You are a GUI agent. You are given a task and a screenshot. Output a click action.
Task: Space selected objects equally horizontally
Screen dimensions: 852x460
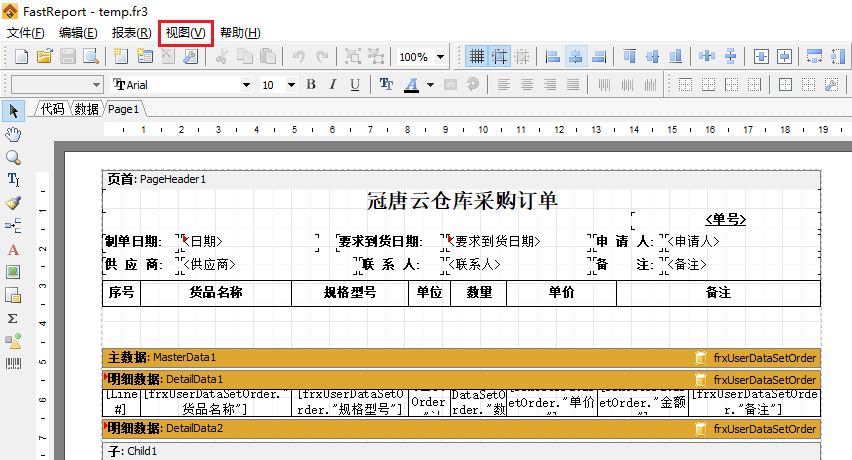click(x=706, y=56)
